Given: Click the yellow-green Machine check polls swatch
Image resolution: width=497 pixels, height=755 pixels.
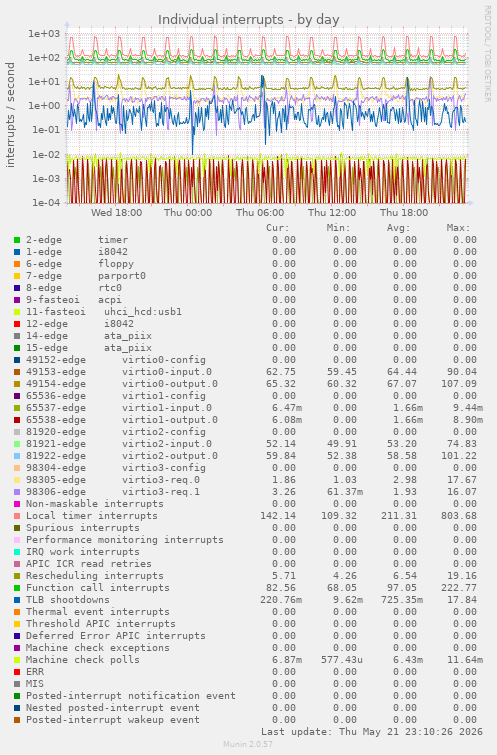Looking at the screenshot, I should tap(17, 660).
